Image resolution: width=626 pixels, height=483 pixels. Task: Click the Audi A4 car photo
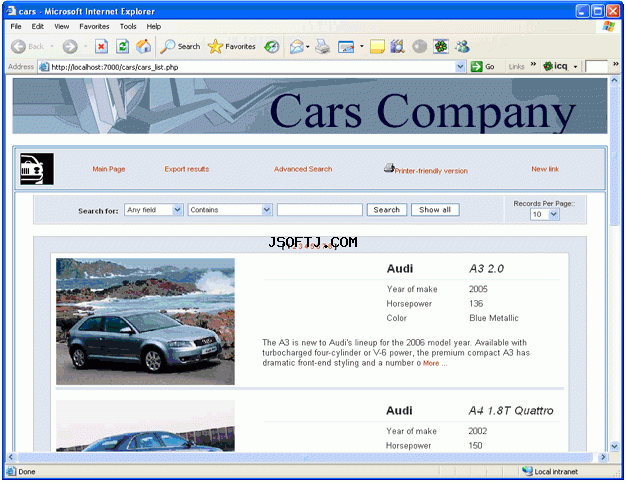click(145, 426)
